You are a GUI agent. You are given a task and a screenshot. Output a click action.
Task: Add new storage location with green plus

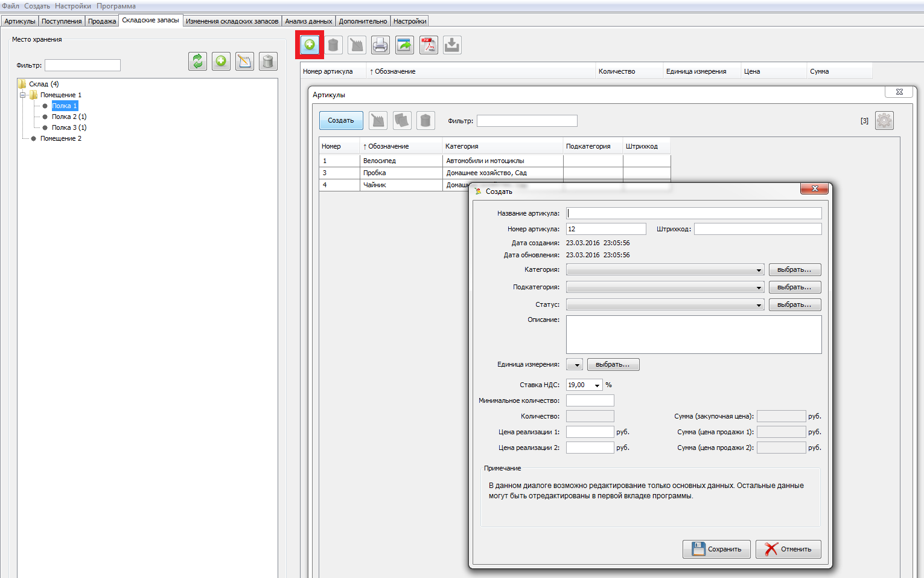point(221,61)
